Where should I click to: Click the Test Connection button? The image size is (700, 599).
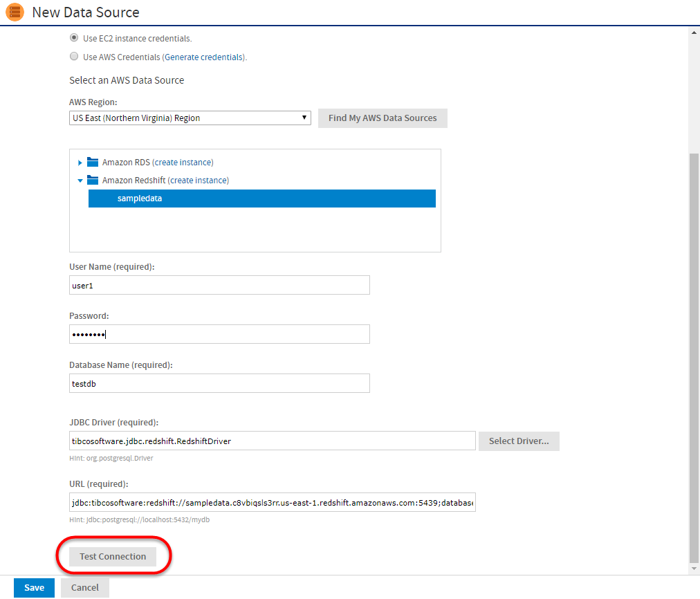tap(113, 557)
